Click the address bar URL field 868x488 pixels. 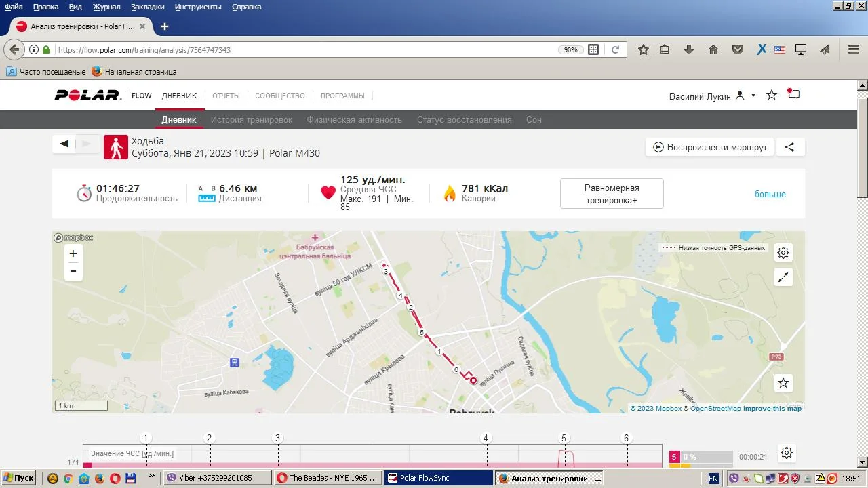pyautogui.click(x=305, y=49)
